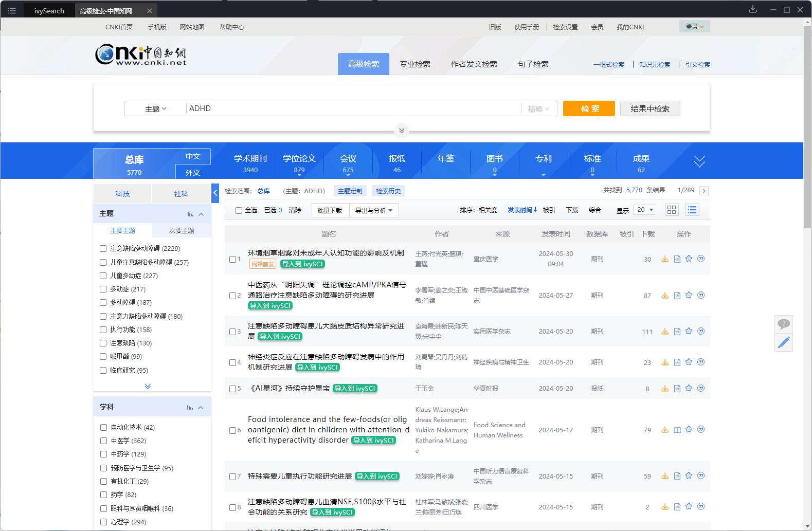This screenshot has height=531, width=812.
Task: Select the 科技 category tab
Action: click(x=122, y=194)
